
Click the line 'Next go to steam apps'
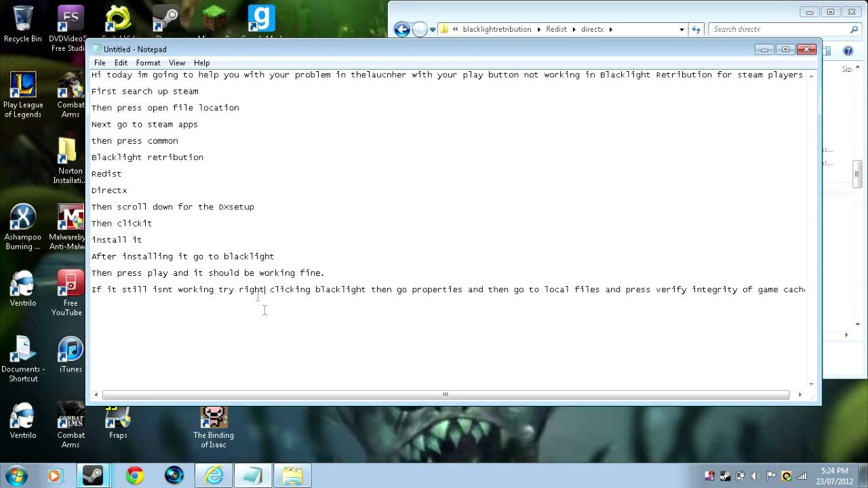[144, 125]
